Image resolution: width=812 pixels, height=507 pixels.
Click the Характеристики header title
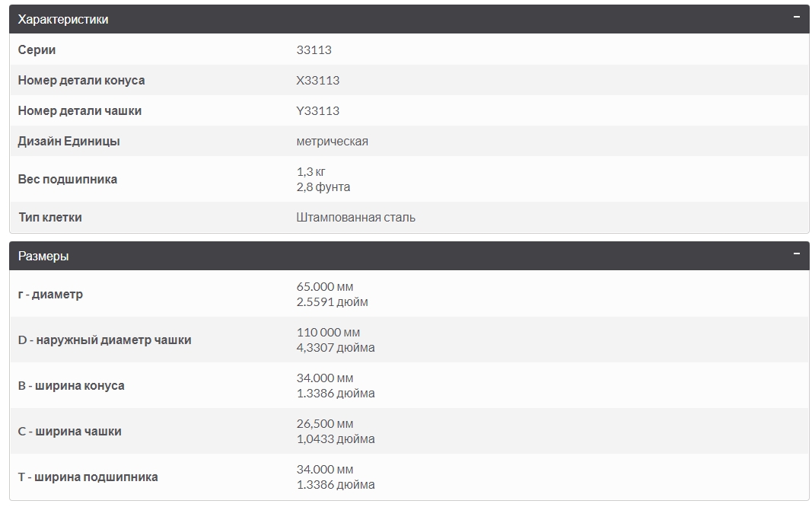[x=63, y=20]
